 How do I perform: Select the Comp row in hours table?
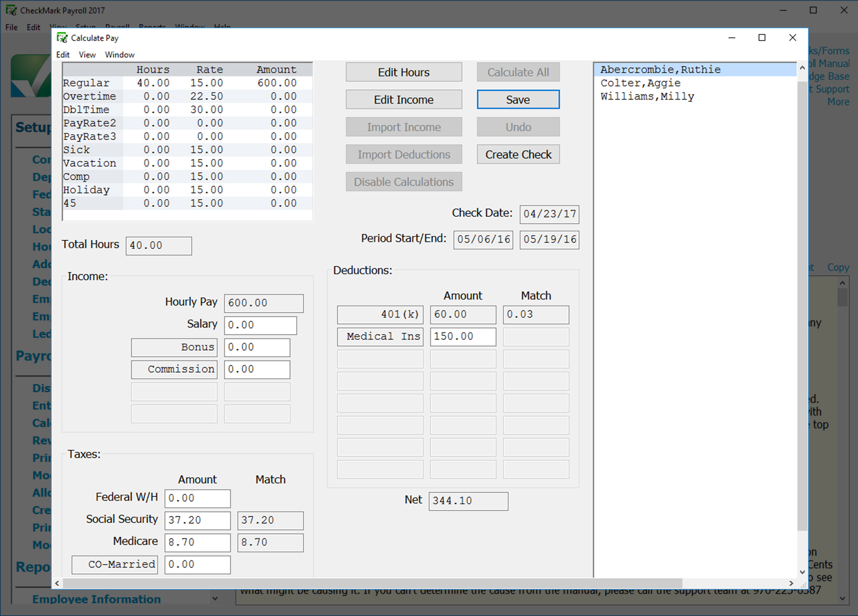pos(187,177)
